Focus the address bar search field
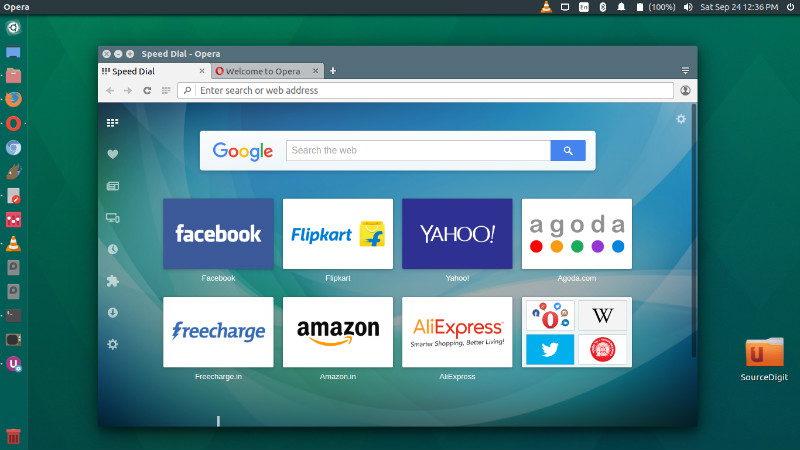The image size is (800, 450). (x=426, y=90)
